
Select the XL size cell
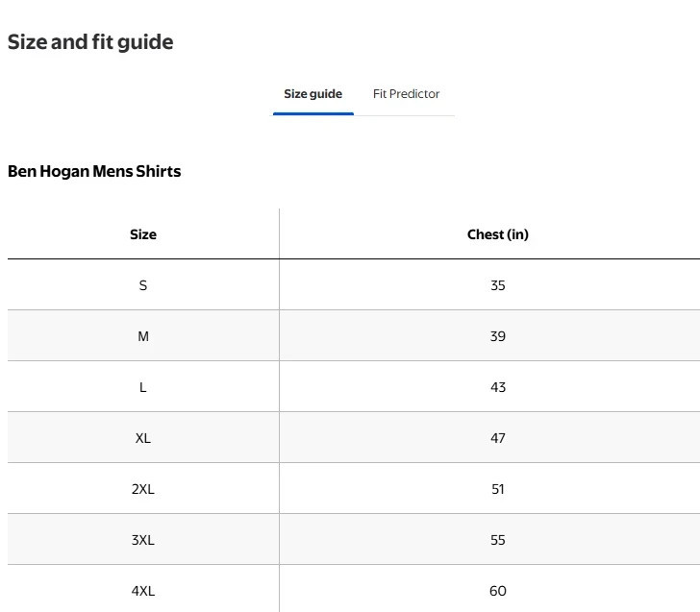click(143, 437)
